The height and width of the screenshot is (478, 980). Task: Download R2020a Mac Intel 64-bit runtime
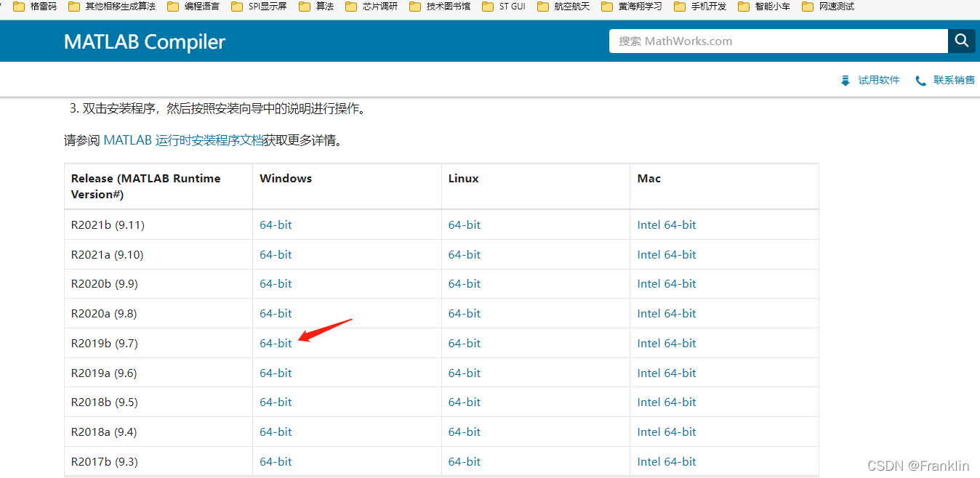(x=667, y=314)
